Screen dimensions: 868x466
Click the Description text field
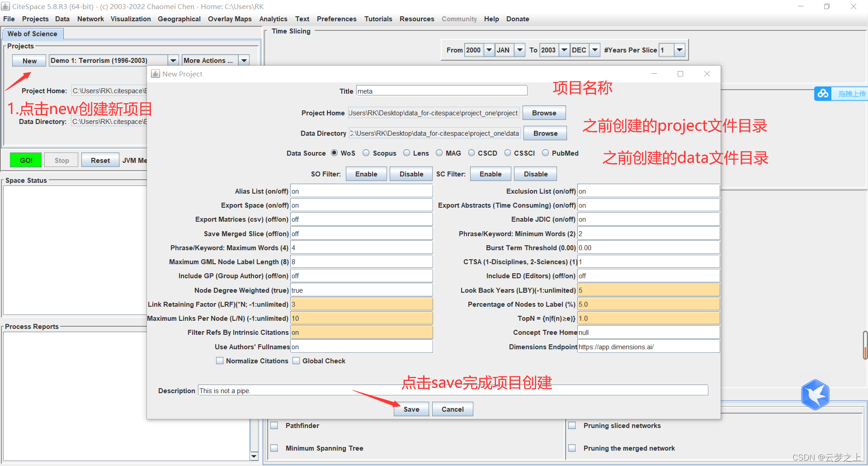pos(453,390)
